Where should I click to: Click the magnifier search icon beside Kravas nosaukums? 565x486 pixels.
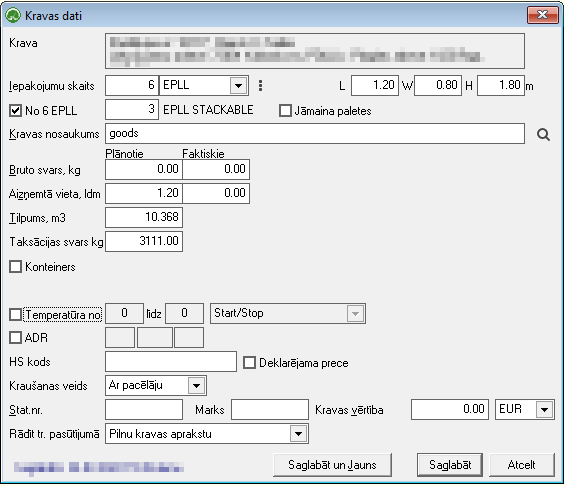click(543, 134)
